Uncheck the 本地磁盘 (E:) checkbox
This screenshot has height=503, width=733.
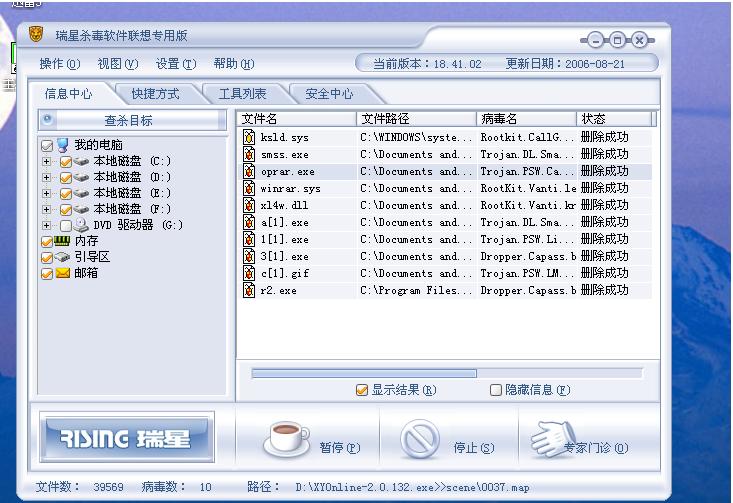tap(65, 194)
